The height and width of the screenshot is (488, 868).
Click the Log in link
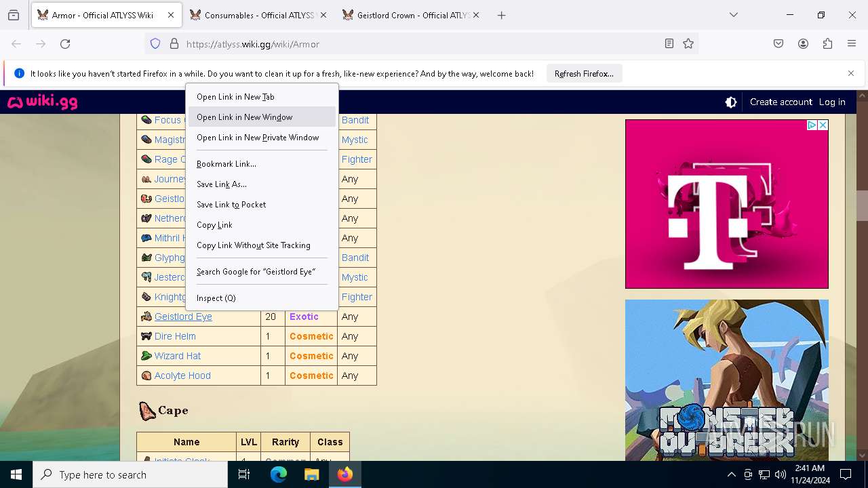pos(832,102)
